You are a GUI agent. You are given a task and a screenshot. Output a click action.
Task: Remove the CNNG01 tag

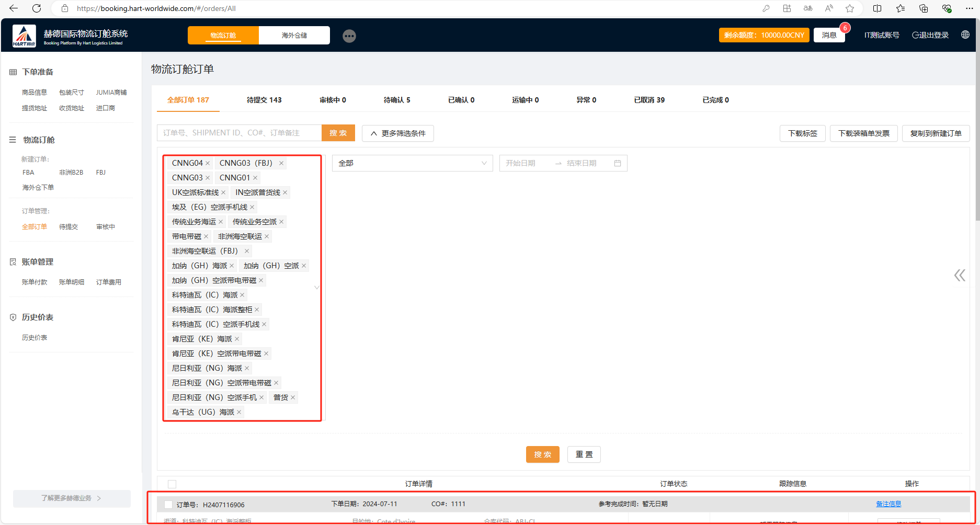pos(255,178)
